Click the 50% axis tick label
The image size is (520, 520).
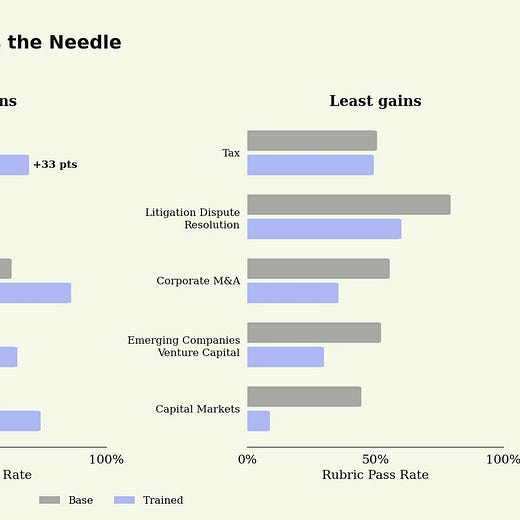375,459
